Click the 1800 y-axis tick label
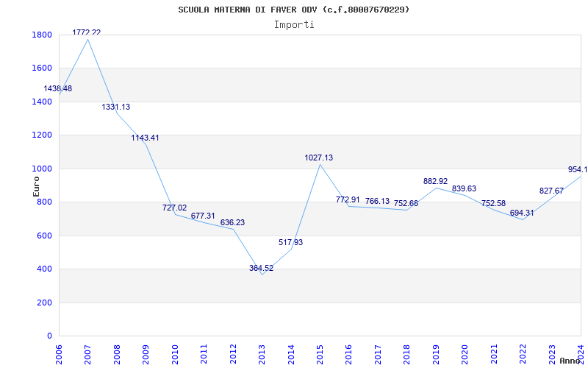 [42, 35]
